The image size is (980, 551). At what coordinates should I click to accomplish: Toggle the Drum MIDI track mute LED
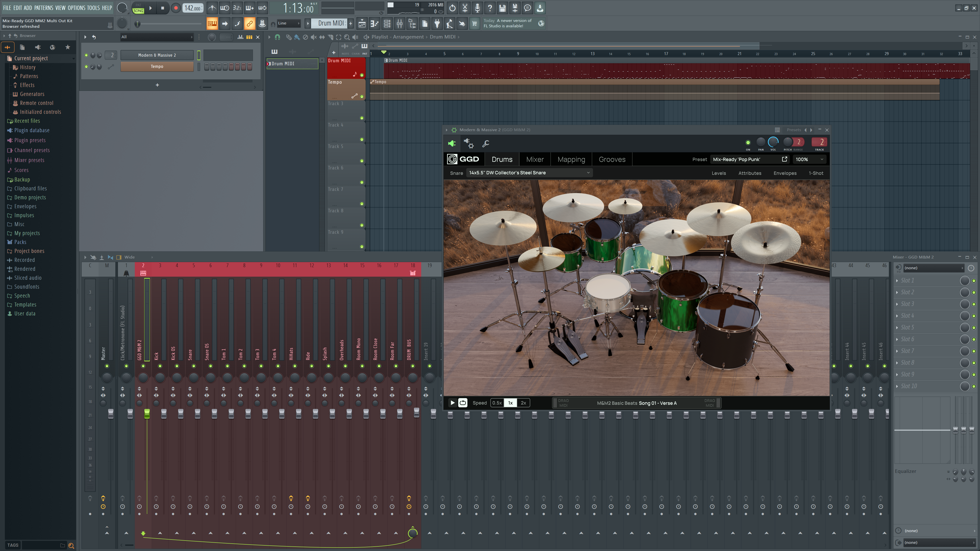click(362, 75)
